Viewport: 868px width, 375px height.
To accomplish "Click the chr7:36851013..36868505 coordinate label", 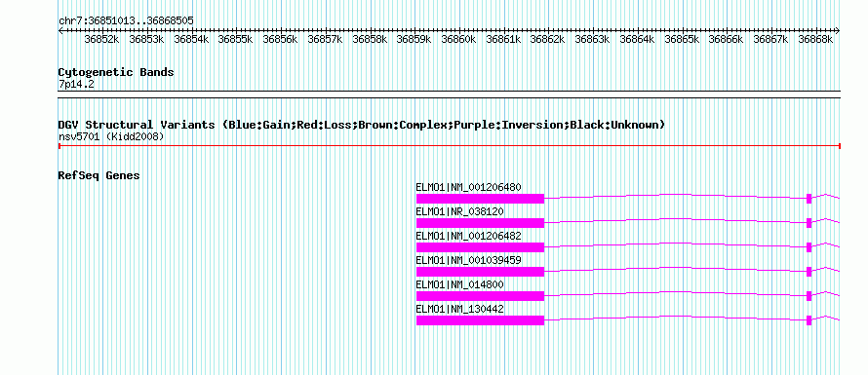I will click(126, 21).
